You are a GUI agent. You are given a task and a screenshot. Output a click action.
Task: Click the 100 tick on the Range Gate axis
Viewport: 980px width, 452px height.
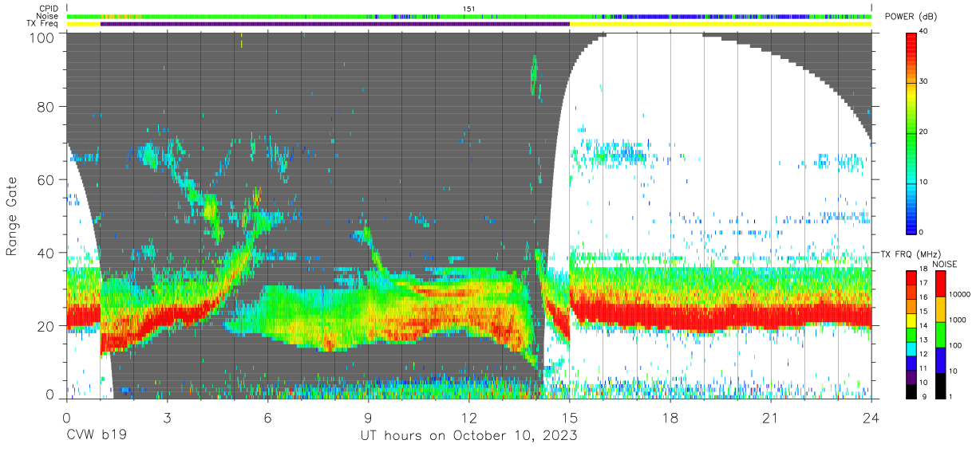[x=43, y=37]
